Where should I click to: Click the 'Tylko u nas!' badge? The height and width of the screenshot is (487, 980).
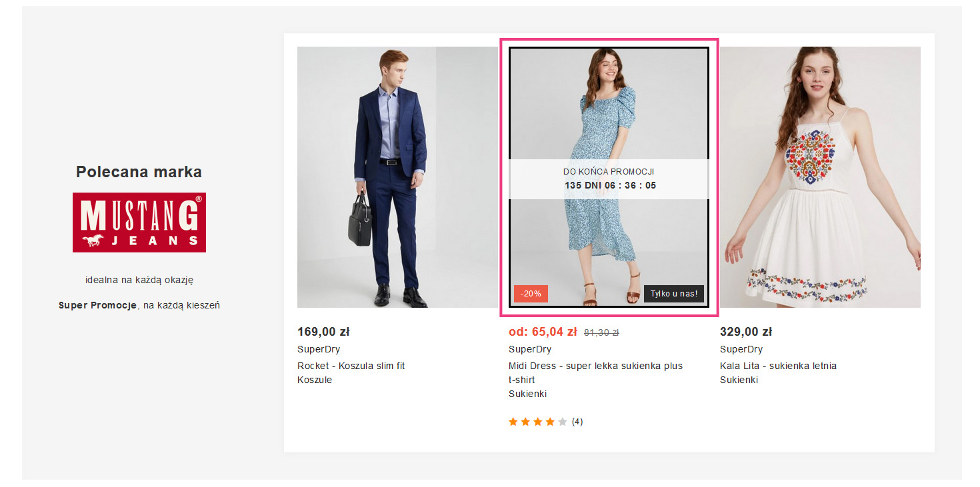click(x=673, y=294)
